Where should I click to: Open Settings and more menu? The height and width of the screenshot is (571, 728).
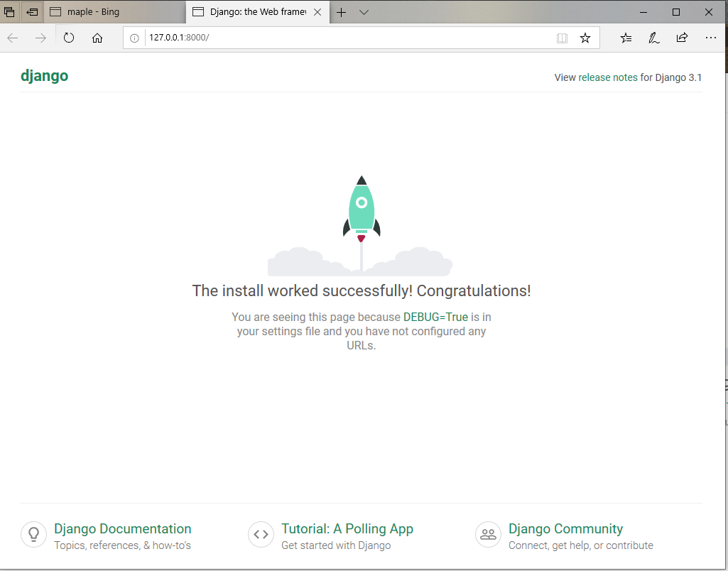[710, 38]
